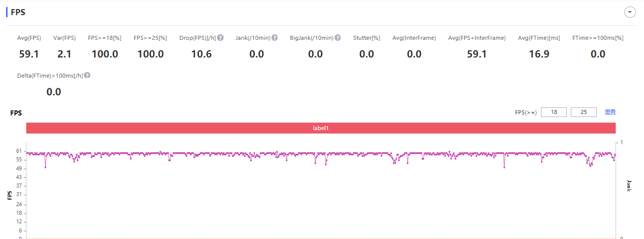Click the Avg(InterFrame) label
Screen dimensions: 644x239
tap(414, 38)
